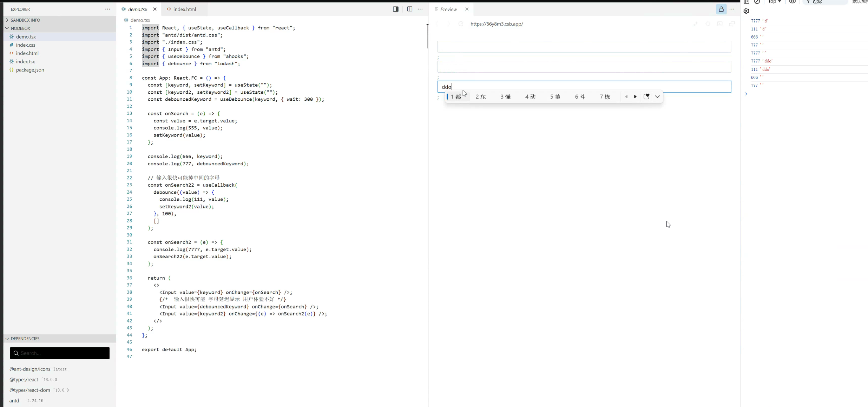Toggle the preview console terminal icon
The height and width of the screenshot is (407, 868).
click(720, 24)
